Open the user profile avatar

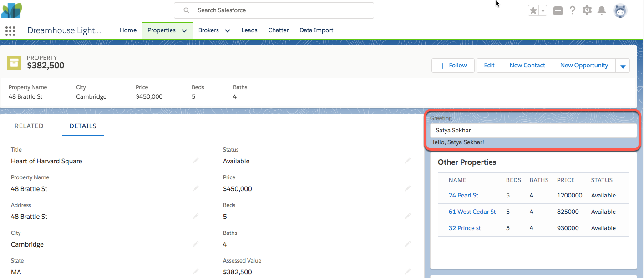620,10
